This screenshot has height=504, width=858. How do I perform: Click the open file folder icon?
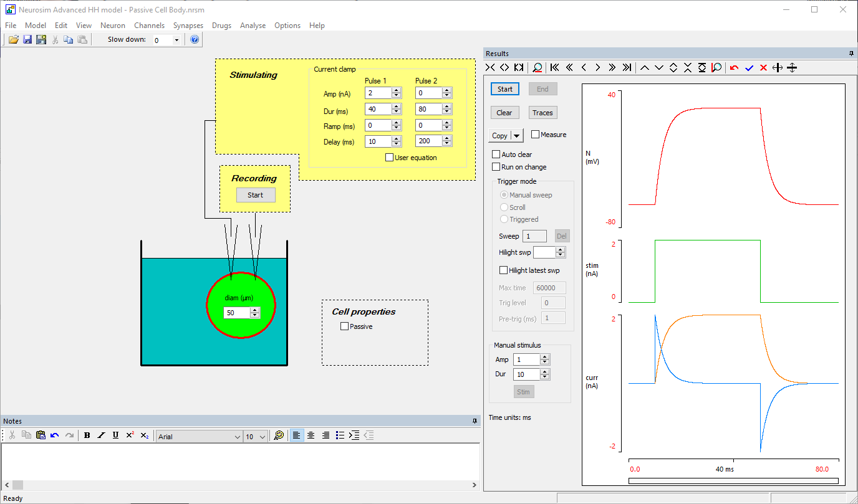tap(13, 40)
